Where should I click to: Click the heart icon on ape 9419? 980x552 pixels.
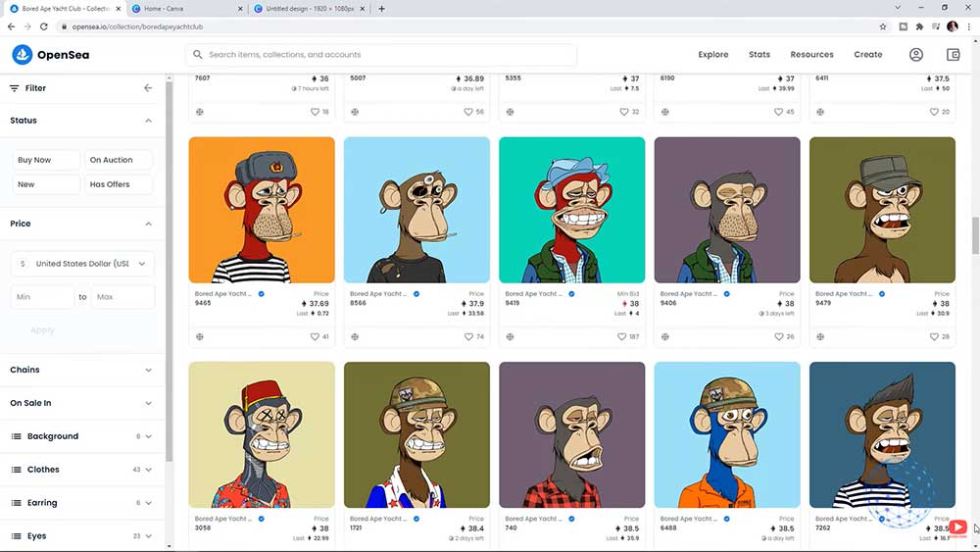coord(624,336)
